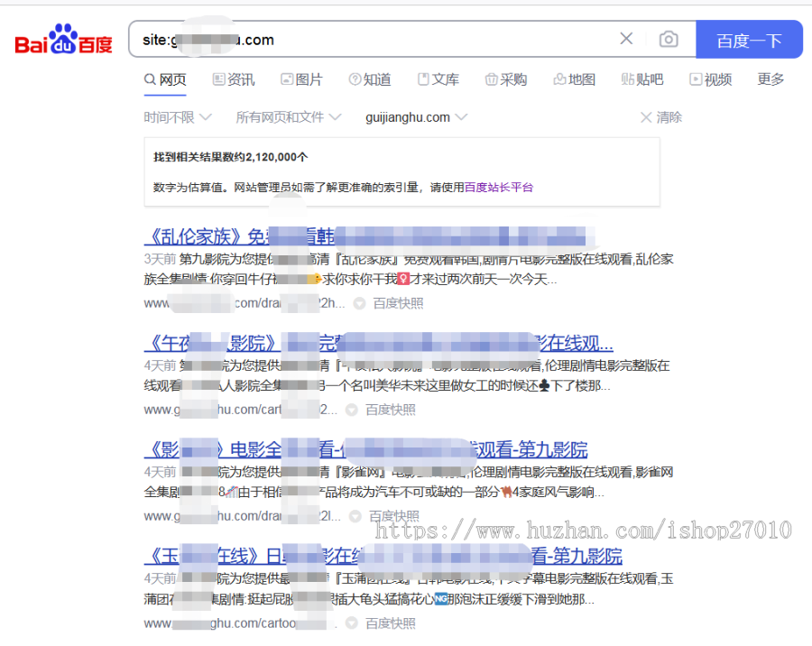
Task: Open 百度快照 for the third result
Action: [394, 516]
